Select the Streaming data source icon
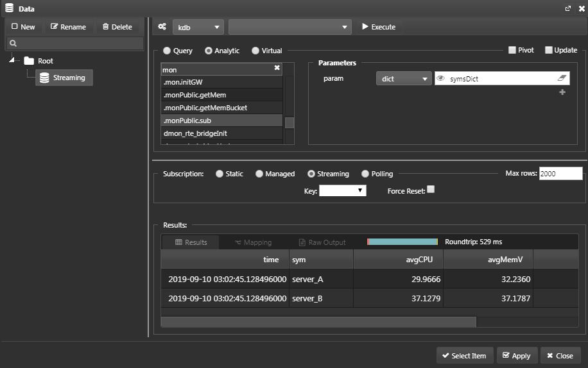The width and height of the screenshot is (588, 368). tap(44, 78)
